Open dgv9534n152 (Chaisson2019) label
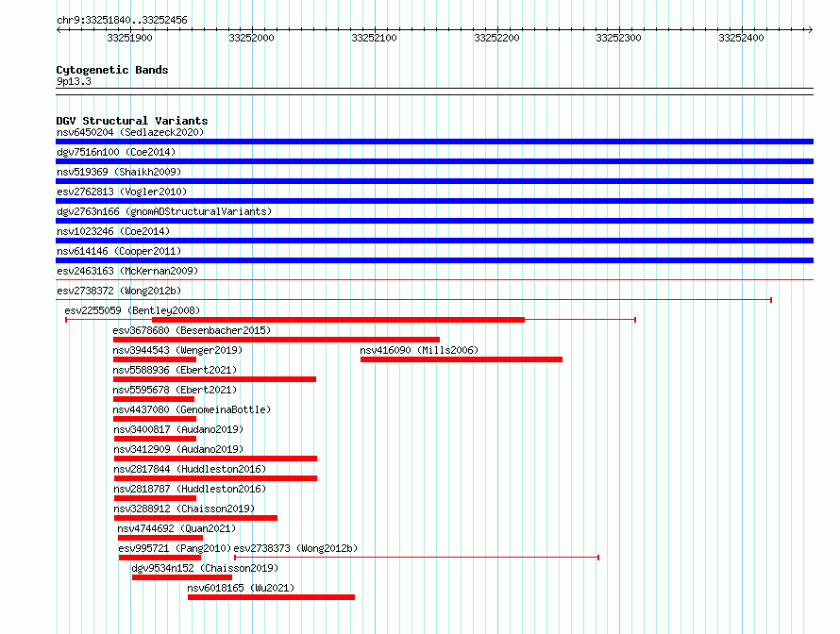The width and height of the screenshot is (840, 634). 205,568
